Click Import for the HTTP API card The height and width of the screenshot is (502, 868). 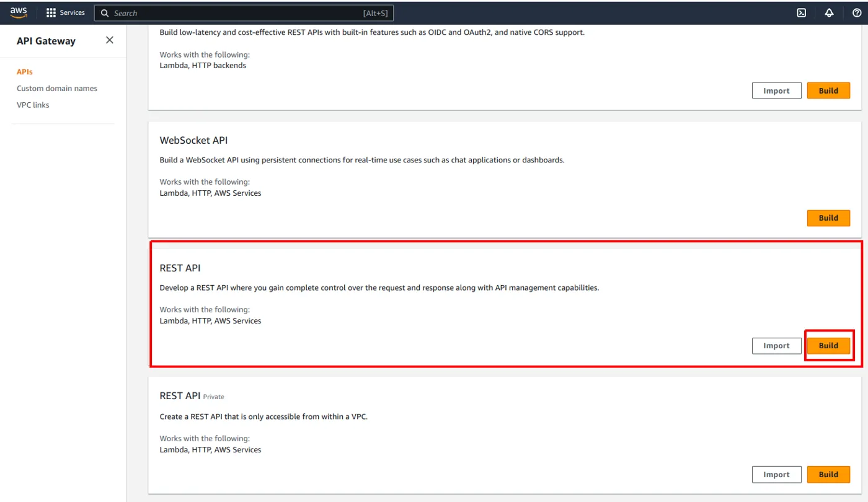point(776,90)
